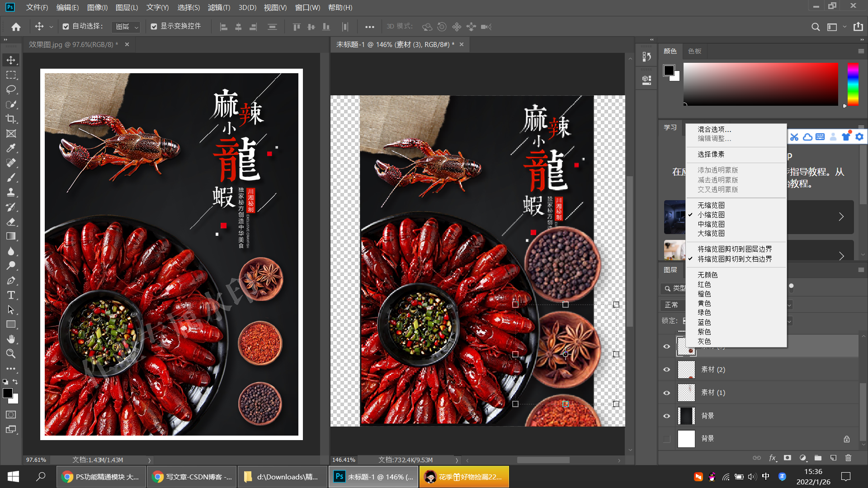This screenshot has width=868, height=488.
Task: Open the 滤镜(T) menu
Action: click(219, 7)
